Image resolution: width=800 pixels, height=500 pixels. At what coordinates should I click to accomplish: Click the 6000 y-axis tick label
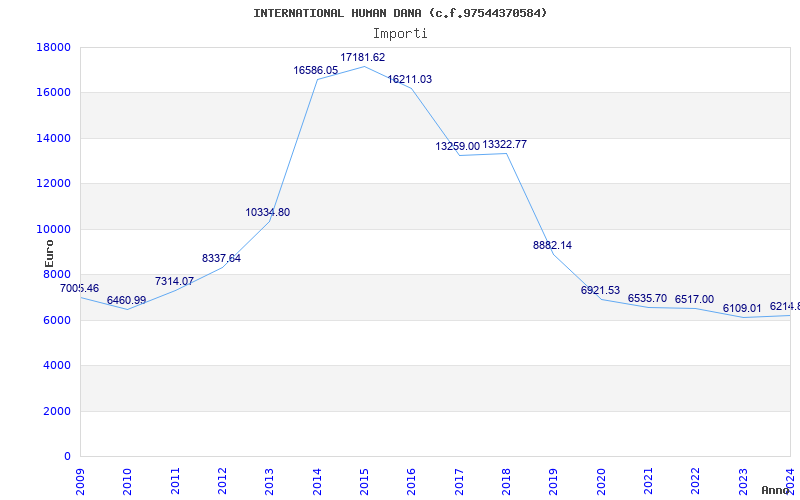[x=57, y=320]
